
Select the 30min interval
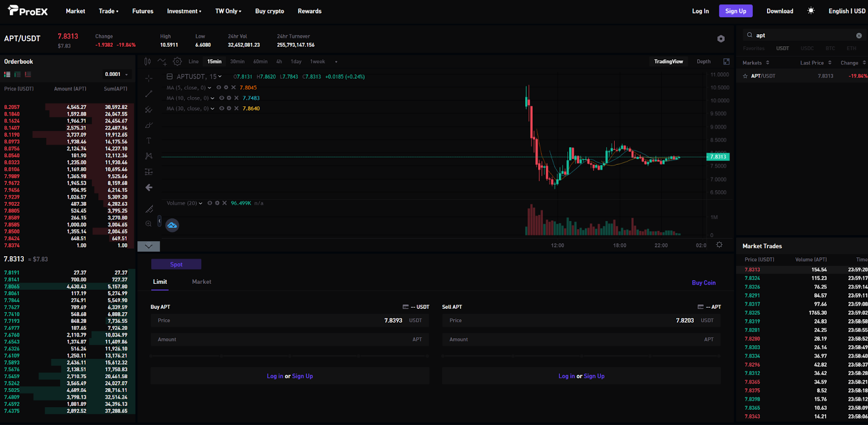(237, 62)
